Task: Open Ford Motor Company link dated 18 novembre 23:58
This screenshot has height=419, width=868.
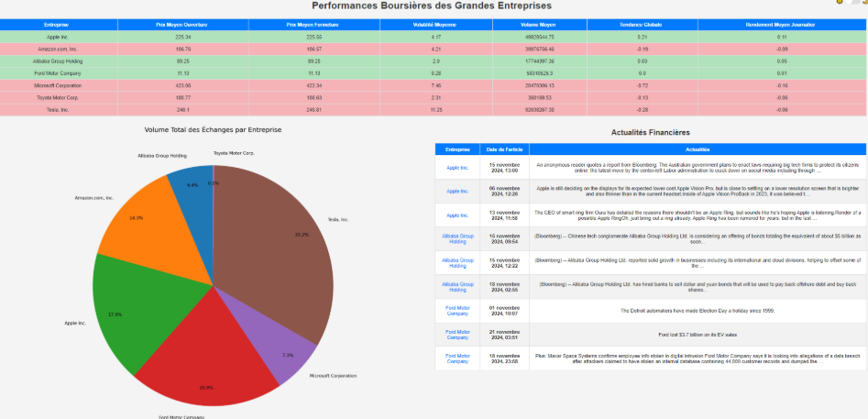Action: pyautogui.click(x=457, y=358)
